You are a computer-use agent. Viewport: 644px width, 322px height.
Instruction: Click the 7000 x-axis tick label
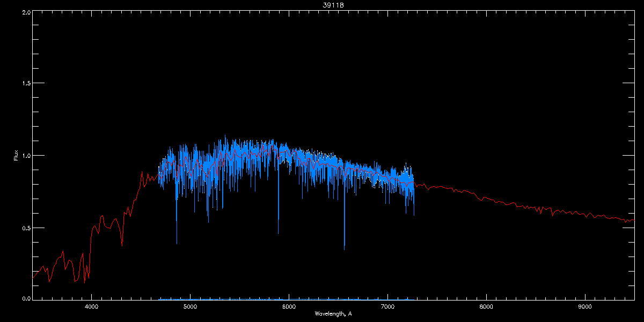387,307
